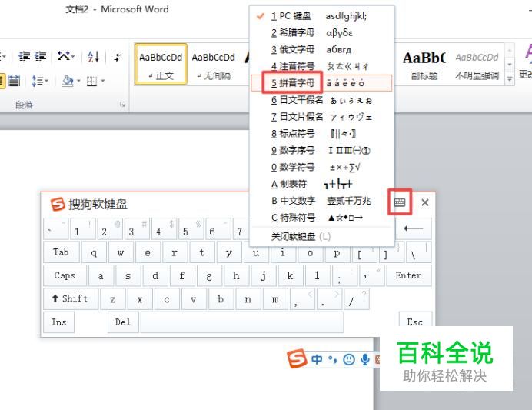Click the distributed alignment icon in paragraph group
Screen dimensions: 532x410
tap(14, 81)
